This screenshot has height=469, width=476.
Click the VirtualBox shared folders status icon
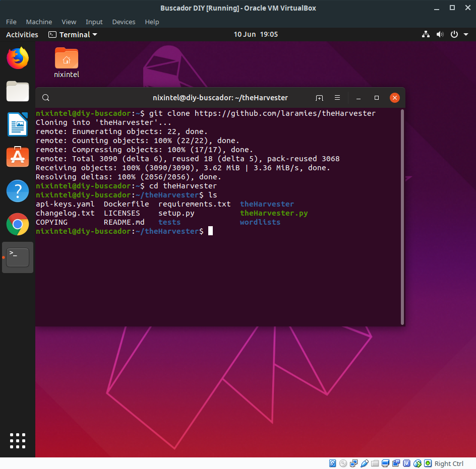(x=375, y=463)
